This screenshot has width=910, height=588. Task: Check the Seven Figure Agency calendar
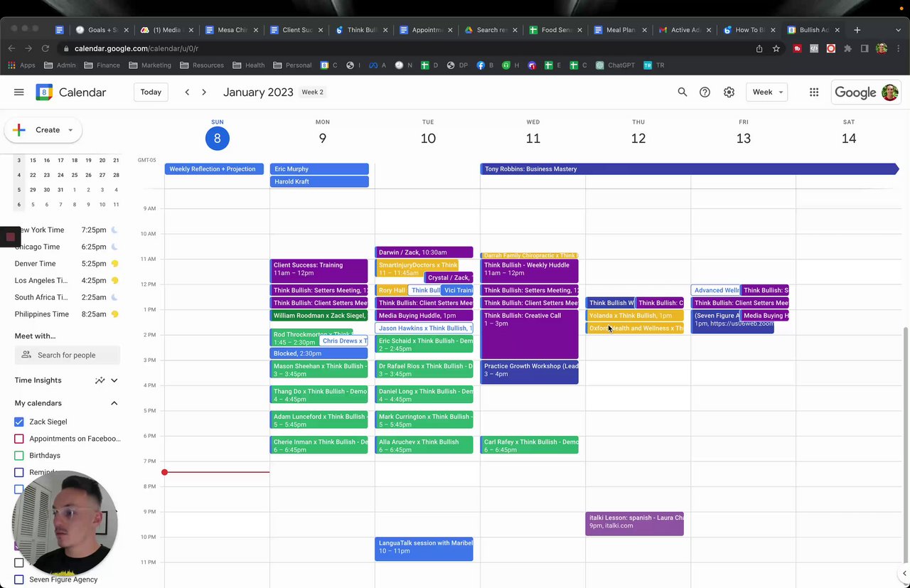click(x=19, y=579)
